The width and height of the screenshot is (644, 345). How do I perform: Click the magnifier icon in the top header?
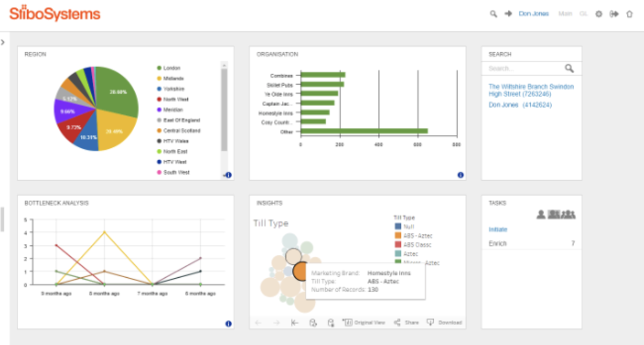(x=493, y=14)
